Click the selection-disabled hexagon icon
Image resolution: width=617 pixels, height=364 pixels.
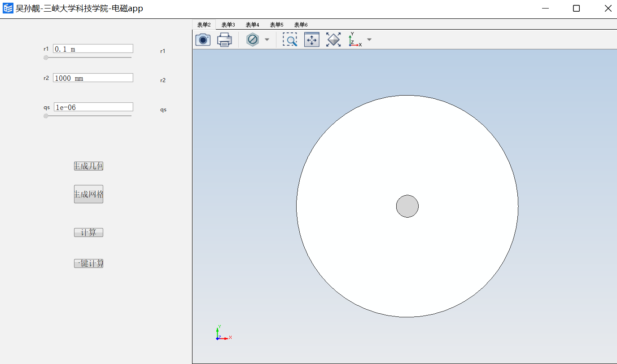click(x=253, y=39)
